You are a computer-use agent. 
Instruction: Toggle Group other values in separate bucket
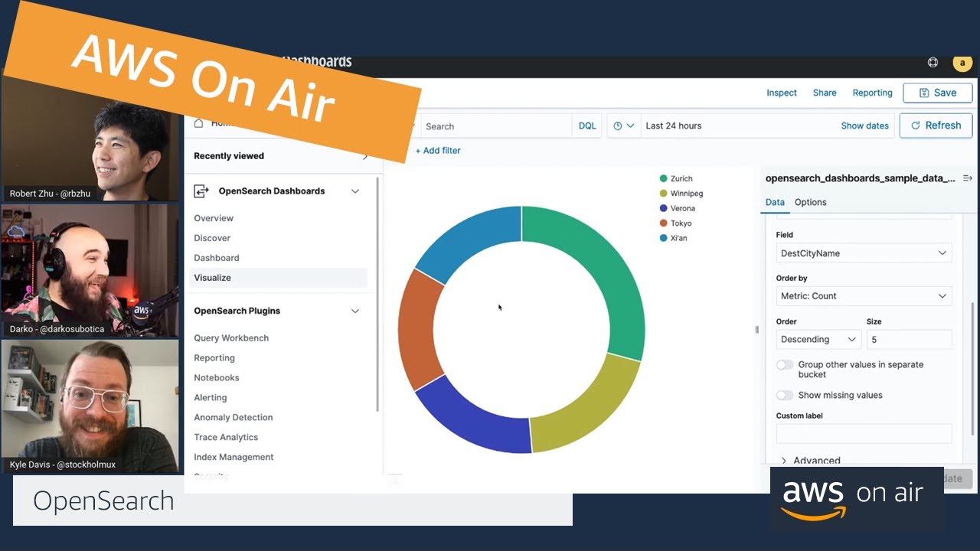tap(785, 365)
